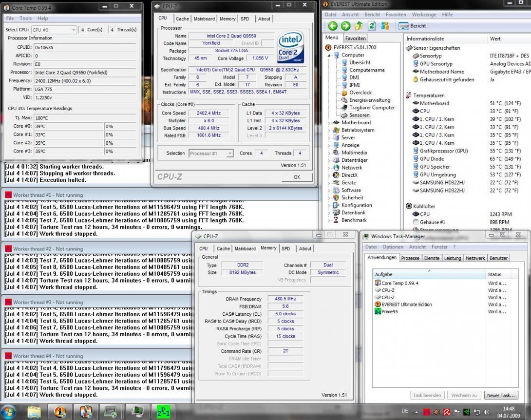Click Wechseln zu button in Task-Manager
Screen dimensions: 531x420
coord(464,395)
